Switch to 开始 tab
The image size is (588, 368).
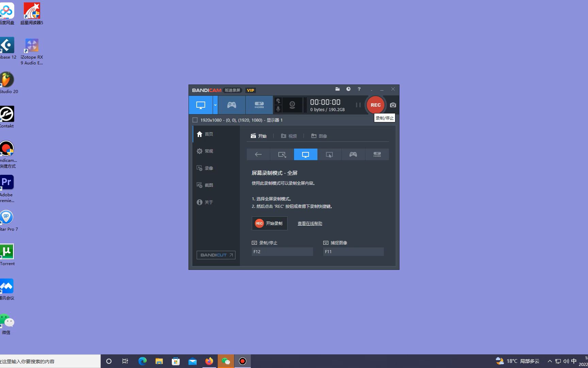259,136
